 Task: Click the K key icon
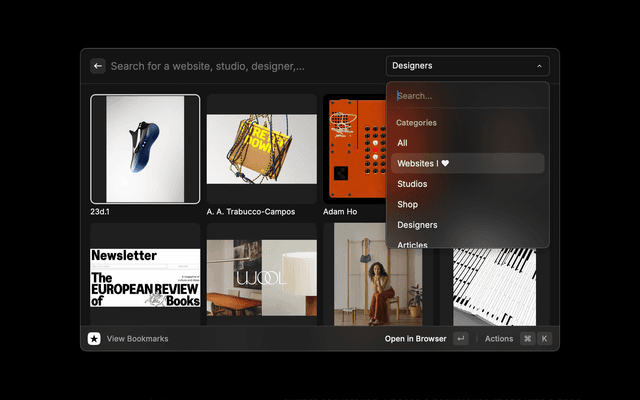(x=545, y=339)
